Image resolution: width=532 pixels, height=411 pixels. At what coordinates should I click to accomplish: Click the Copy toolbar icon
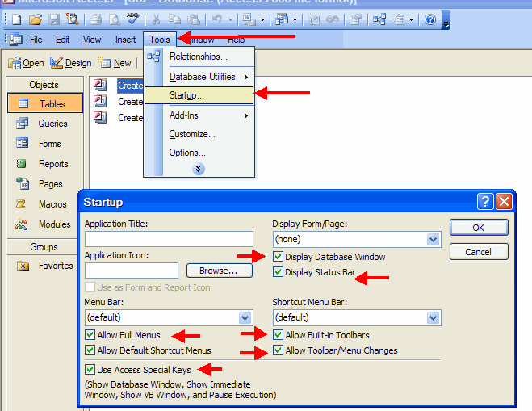(175, 19)
